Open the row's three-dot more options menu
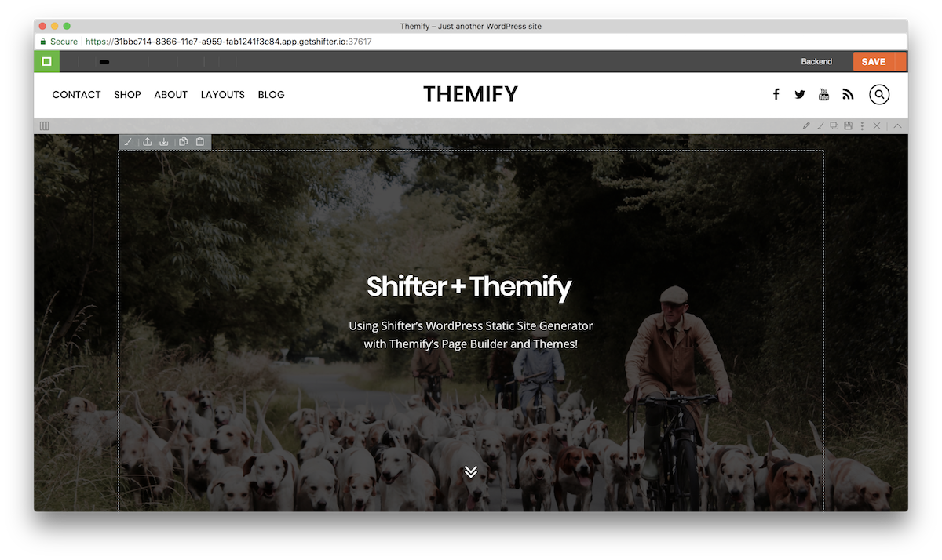942x560 pixels. [x=862, y=125]
